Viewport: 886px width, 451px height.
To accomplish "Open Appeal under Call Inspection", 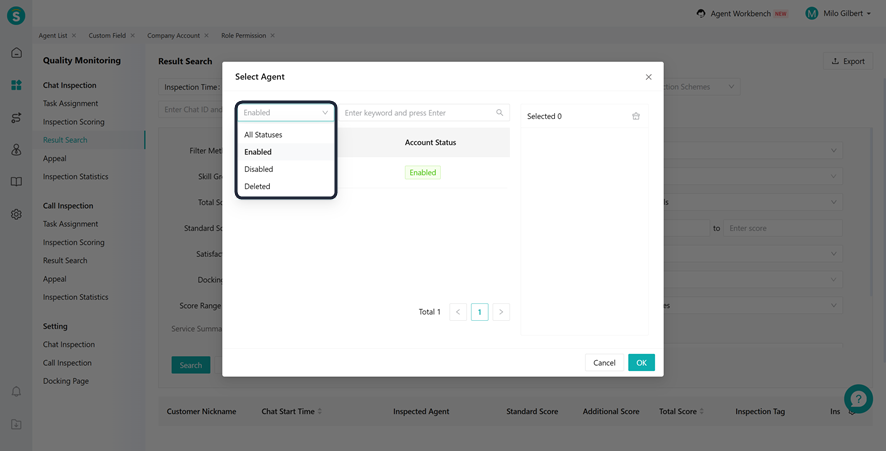I will pos(54,279).
